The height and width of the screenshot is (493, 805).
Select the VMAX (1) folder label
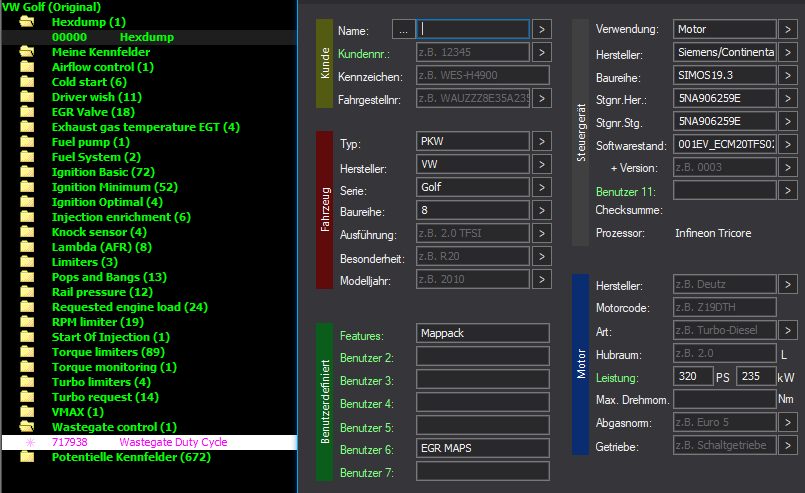(78, 412)
